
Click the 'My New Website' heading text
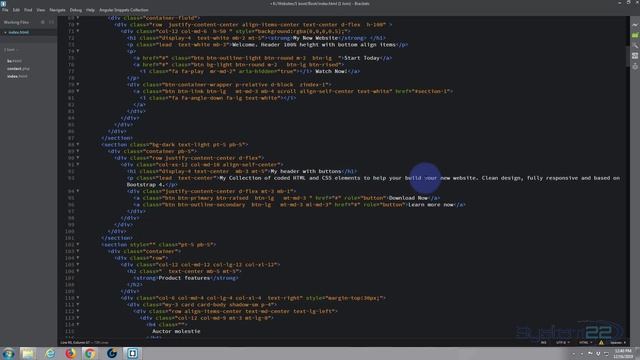(315, 38)
